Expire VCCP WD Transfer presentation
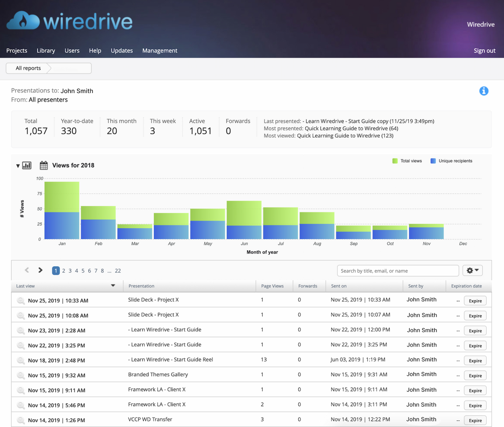This screenshot has width=504, height=427. (x=475, y=421)
